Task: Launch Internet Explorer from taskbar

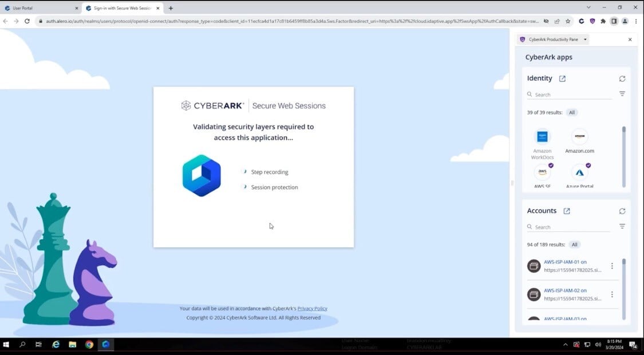Action: (56, 344)
